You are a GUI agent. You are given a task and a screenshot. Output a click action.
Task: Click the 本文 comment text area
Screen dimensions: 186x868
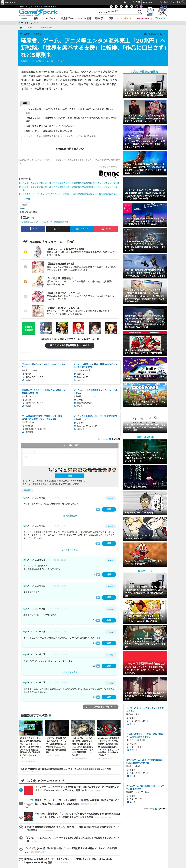pyautogui.click(x=70, y=461)
